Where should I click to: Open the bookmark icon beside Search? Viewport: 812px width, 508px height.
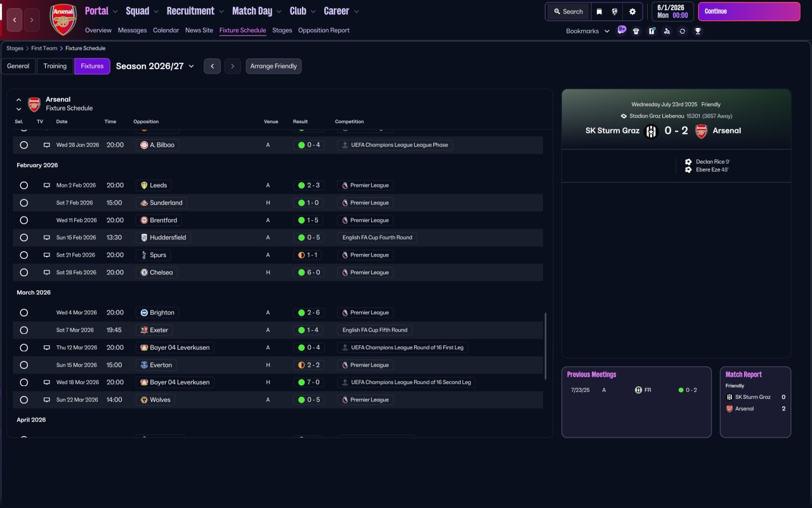(599, 11)
